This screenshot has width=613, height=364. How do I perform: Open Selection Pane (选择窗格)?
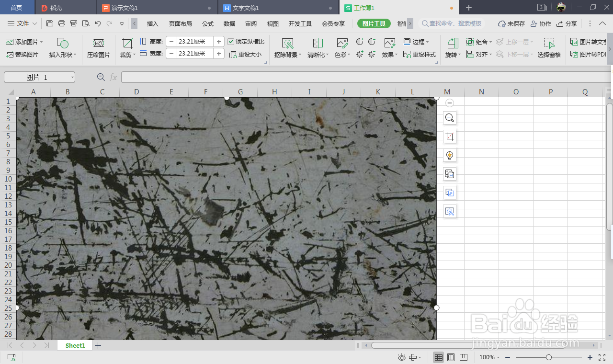coord(549,48)
